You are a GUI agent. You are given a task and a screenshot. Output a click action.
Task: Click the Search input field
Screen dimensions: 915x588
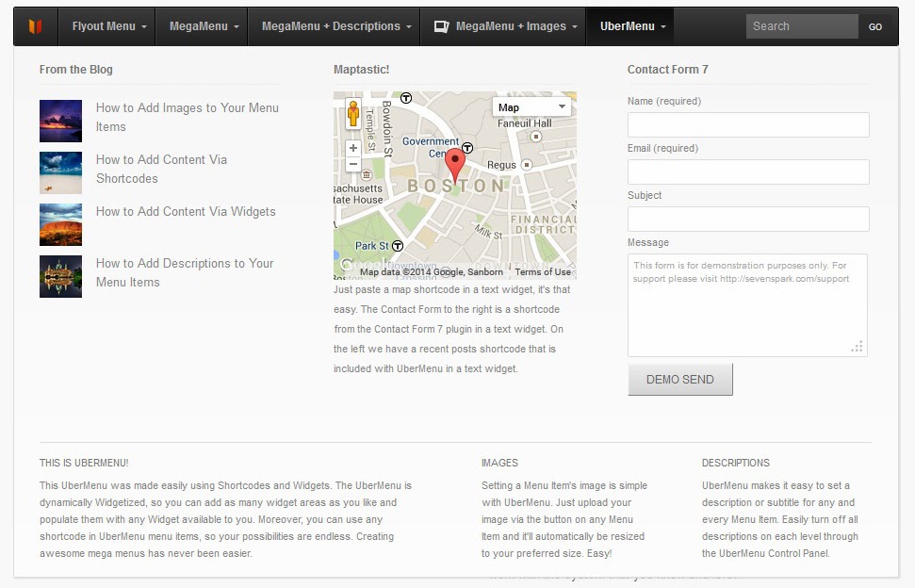[802, 26]
